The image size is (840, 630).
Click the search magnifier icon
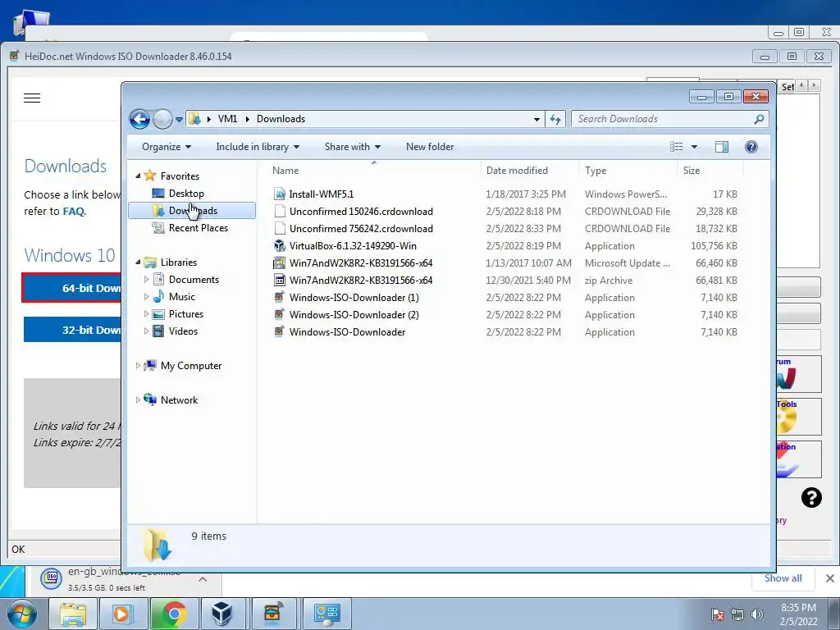click(759, 119)
